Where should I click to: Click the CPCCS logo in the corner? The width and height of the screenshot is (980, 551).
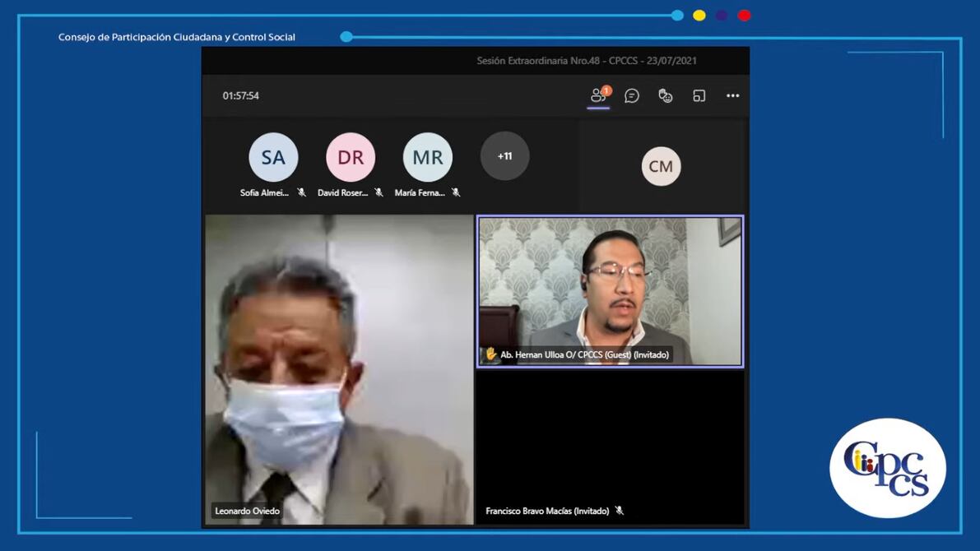(x=887, y=468)
